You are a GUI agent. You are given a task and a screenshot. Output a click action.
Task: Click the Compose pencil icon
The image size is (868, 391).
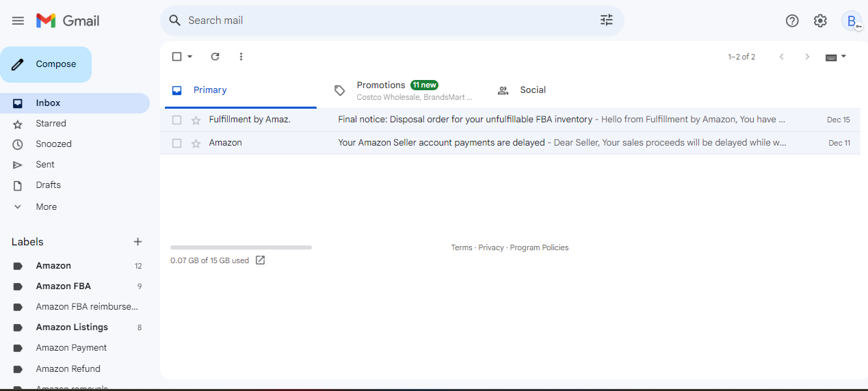[18, 64]
